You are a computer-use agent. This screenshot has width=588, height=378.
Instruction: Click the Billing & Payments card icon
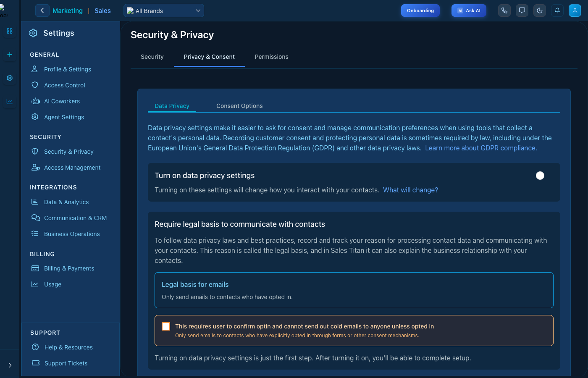click(x=35, y=268)
